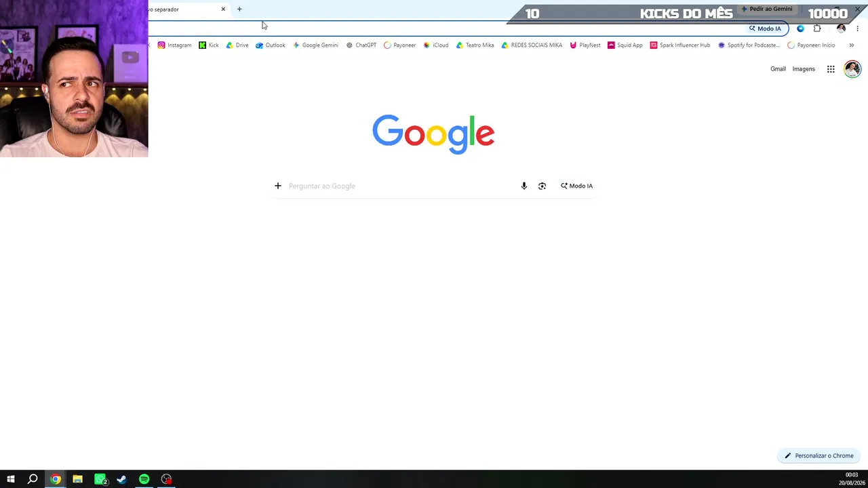Open the Extensions puzzle icon
Screen dimensions: 868x488
coord(817,28)
